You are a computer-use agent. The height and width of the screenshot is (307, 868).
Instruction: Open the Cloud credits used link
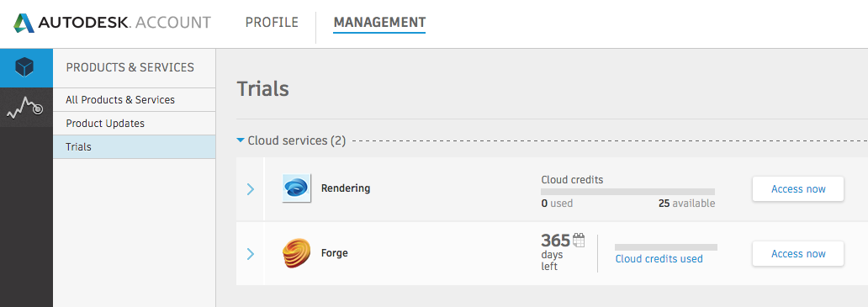[659, 259]
